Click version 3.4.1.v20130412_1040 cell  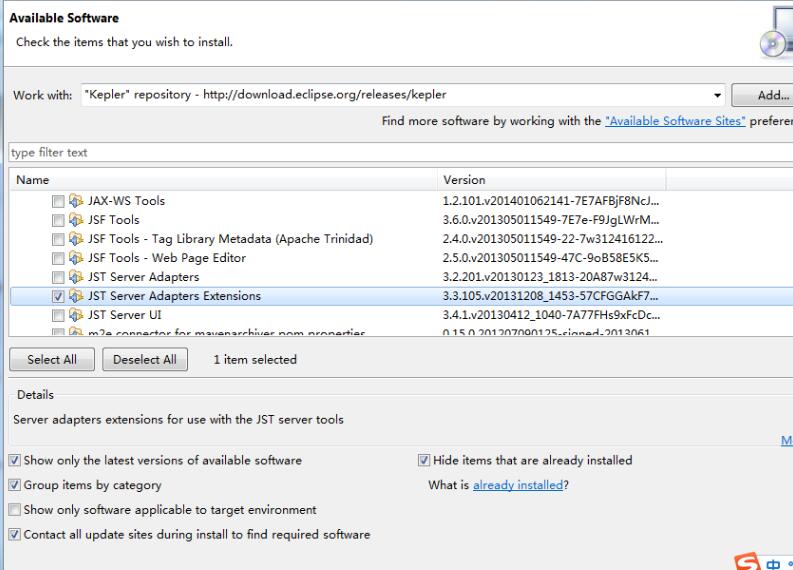551,315
